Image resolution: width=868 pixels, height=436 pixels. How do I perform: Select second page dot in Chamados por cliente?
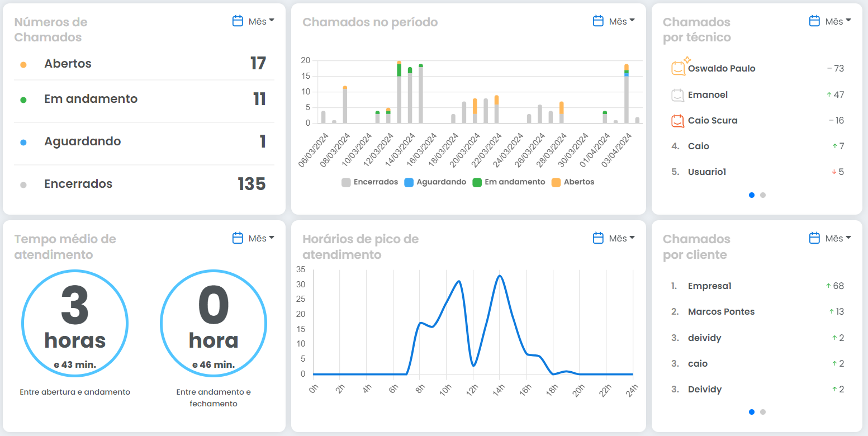pos(763,412)
